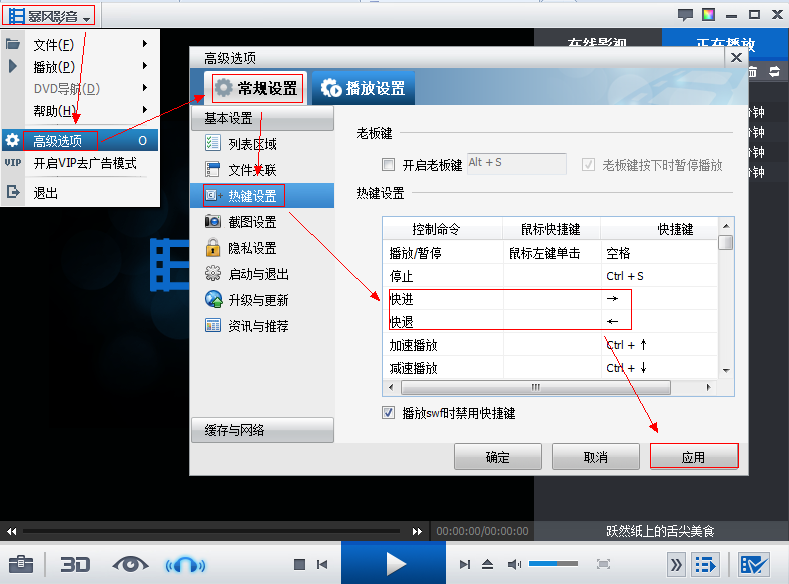The image size is (789, 584).
Task: Open the toolbox briefcase icon
Action: point(21,564)
